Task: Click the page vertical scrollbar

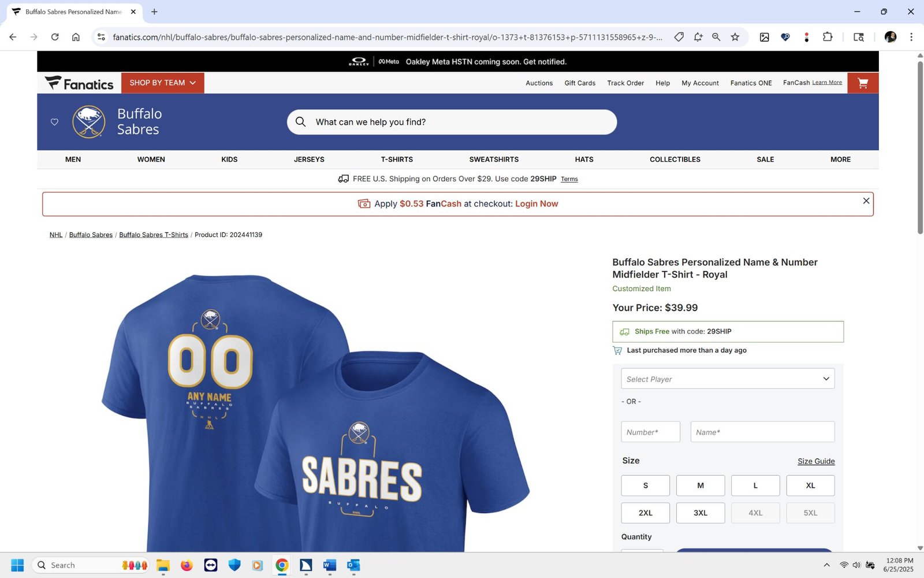Action: pyautogui.click(x=920, y=147)
